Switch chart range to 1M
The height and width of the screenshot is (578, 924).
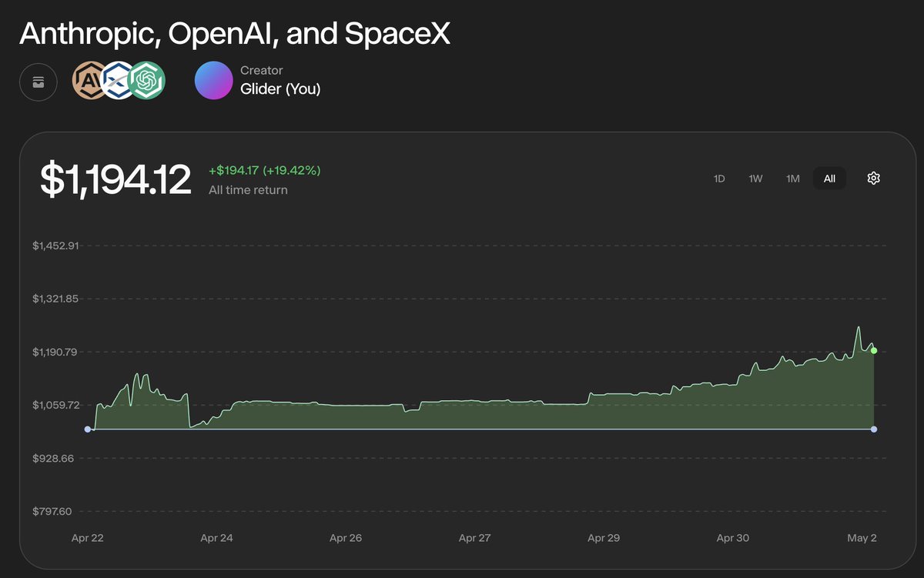(x=792, y=179)
